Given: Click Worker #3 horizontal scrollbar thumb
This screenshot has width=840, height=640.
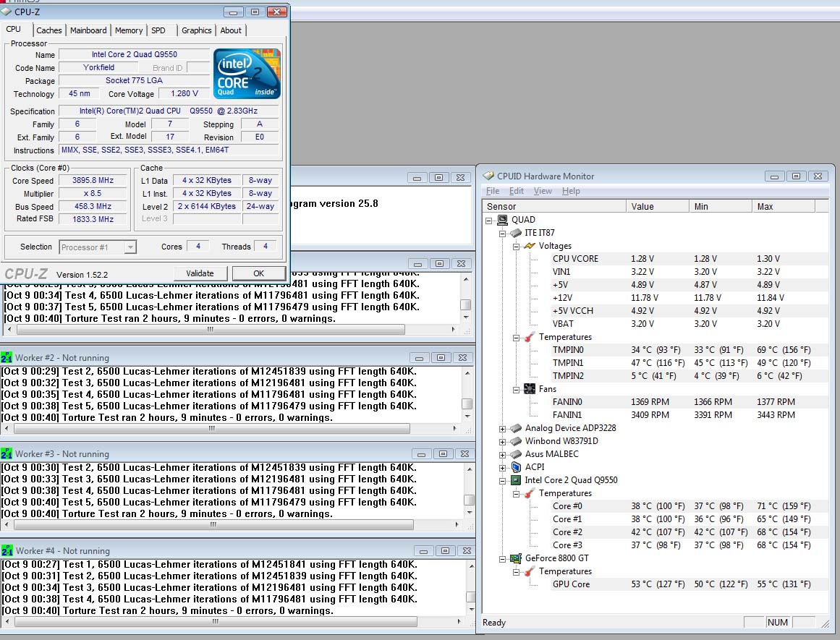Looking at the screenshot, I should [213, 525].
